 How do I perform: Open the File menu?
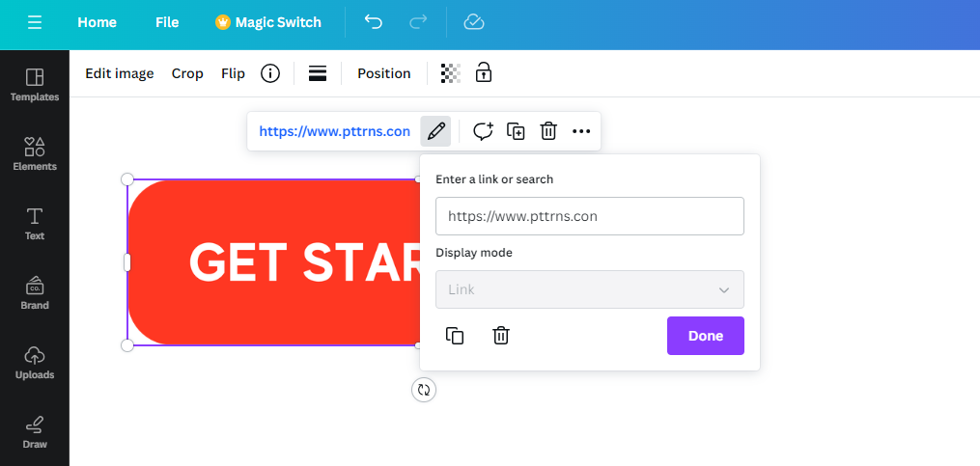(167, 22)
